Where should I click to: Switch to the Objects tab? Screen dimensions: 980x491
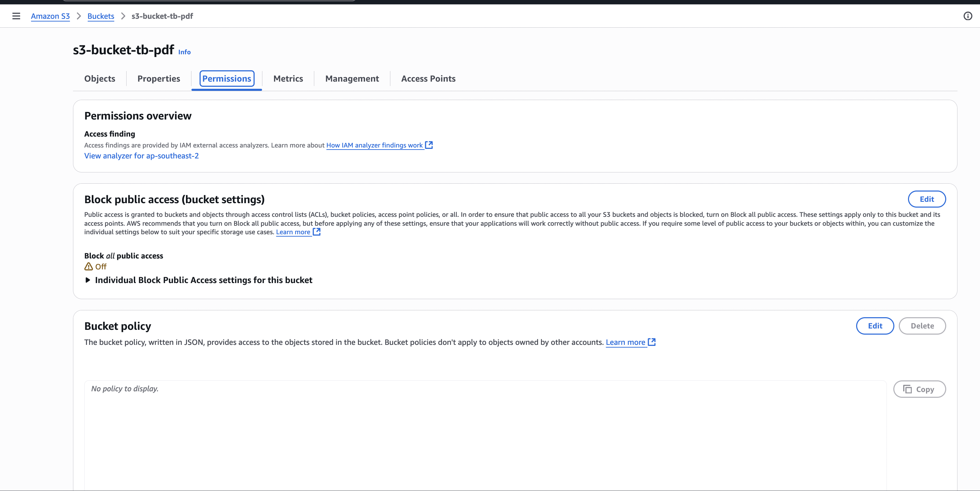pos(100,79)
